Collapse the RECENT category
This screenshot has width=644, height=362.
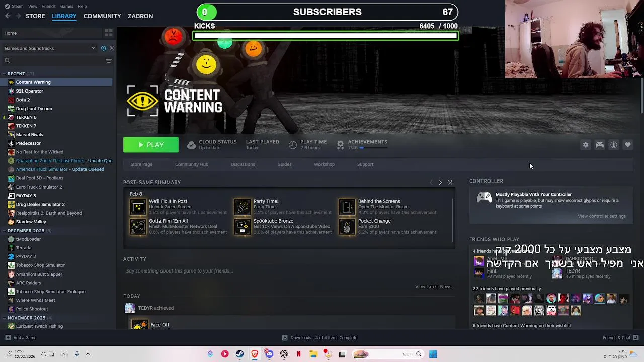click(x=4, y=74)
